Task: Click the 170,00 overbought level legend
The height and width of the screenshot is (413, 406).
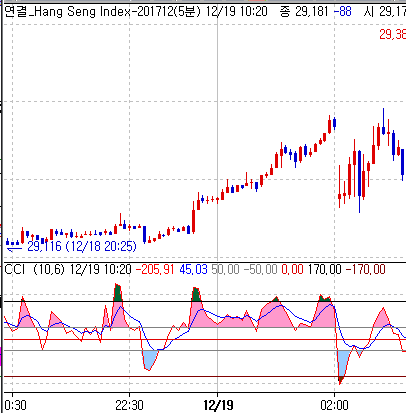Action: [x=324, y=269]
